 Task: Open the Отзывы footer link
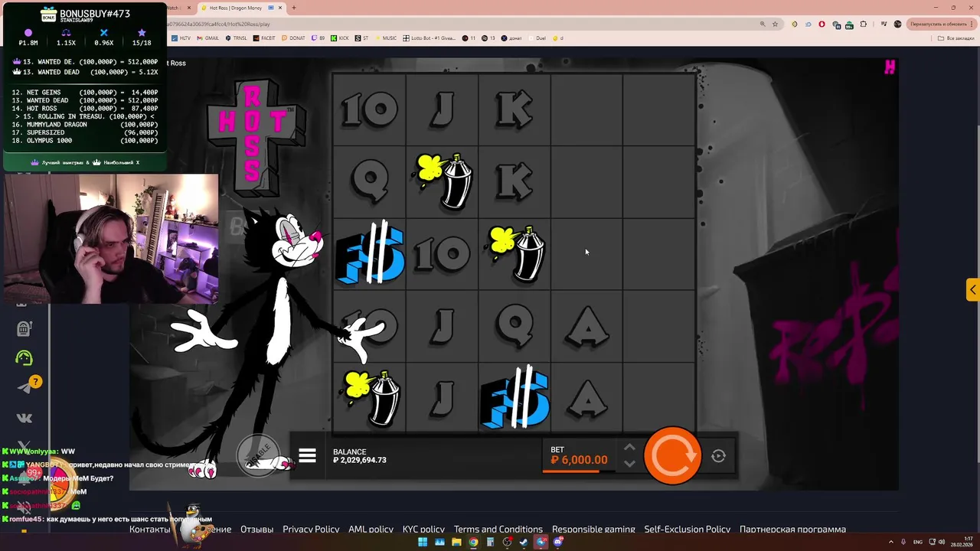[256, 530]
